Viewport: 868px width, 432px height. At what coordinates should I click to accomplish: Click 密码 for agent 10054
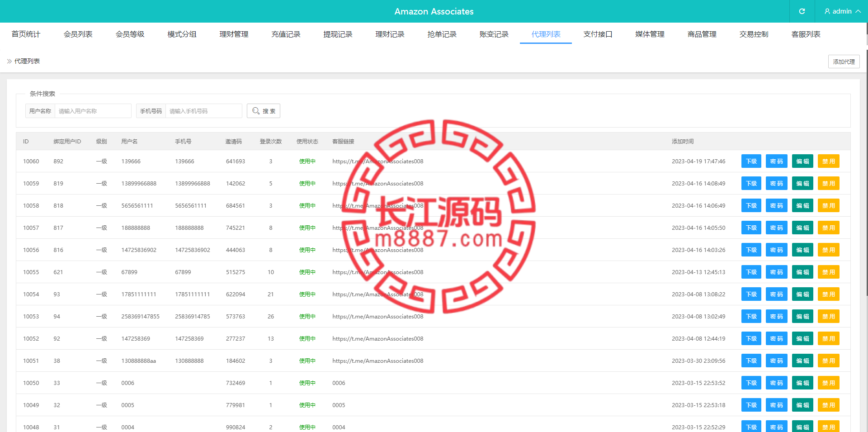[777, 294]
